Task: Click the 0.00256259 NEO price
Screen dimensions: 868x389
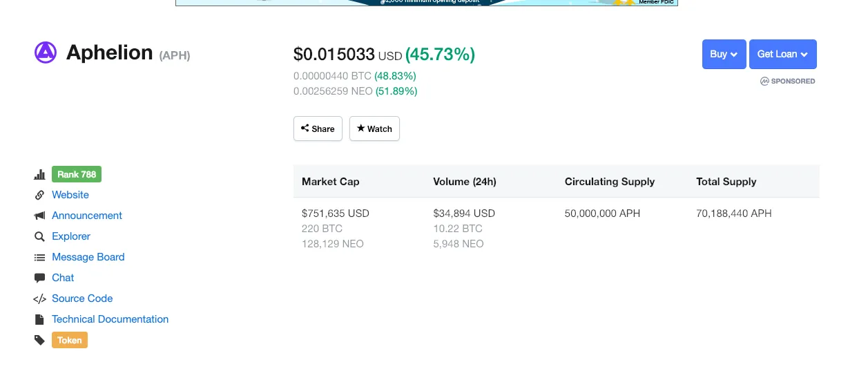Action: pos(334,91)
